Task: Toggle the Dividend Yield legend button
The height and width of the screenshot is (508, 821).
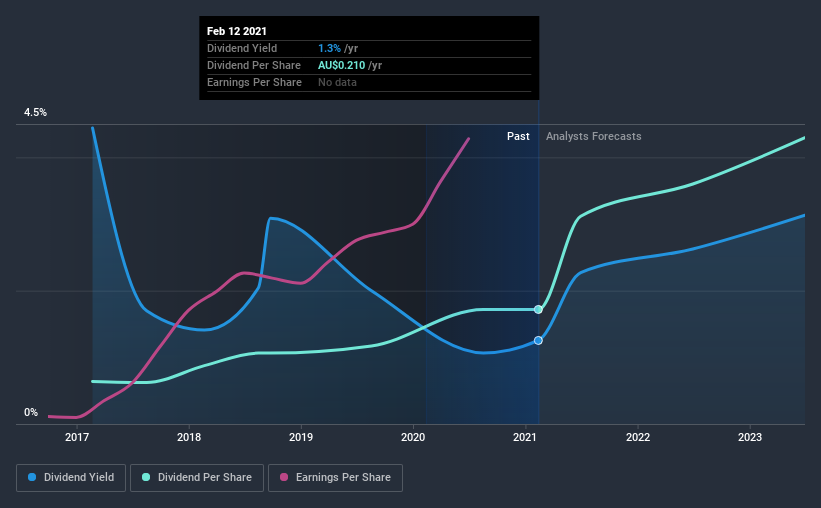Action: (x=71, y=478)
